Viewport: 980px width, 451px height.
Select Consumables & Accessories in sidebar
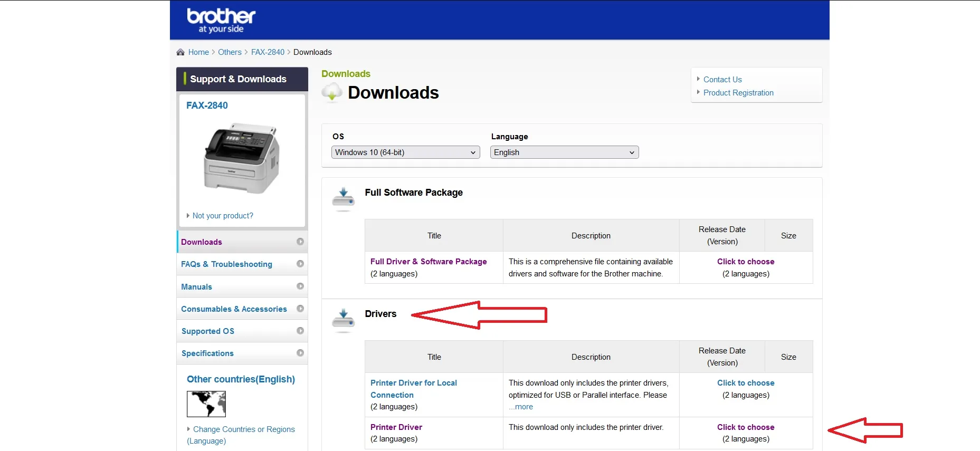(x=234, y=309)
